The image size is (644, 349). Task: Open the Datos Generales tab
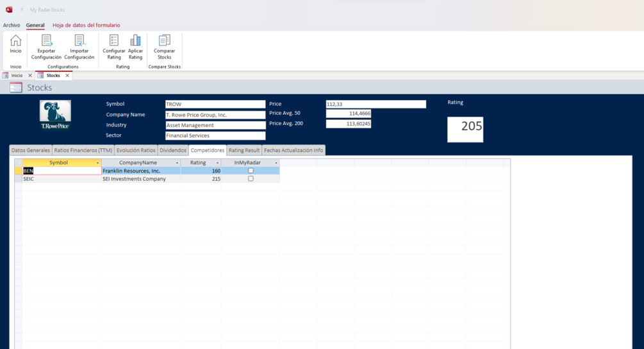tap(31, 150)
